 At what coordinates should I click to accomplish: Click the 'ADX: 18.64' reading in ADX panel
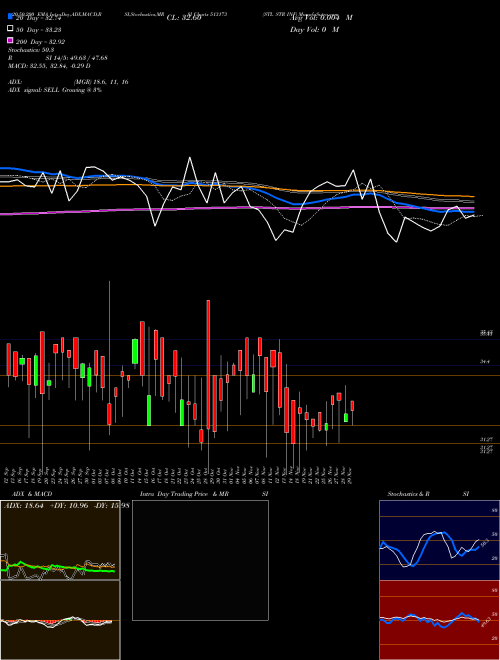pyautogui.click(x=24, y=505)
